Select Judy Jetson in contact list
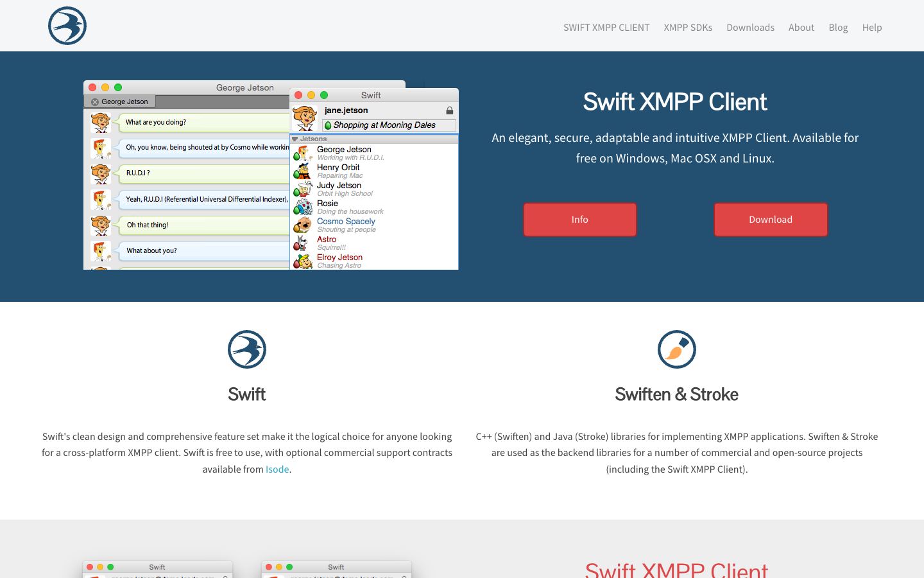The width and height of the screenshot is (924, 578). pyautogui.click(x=374, y=189)
